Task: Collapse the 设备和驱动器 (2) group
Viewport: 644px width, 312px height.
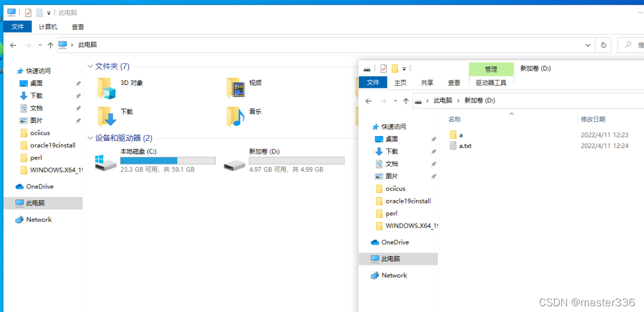Action: (x=90, y=138)
